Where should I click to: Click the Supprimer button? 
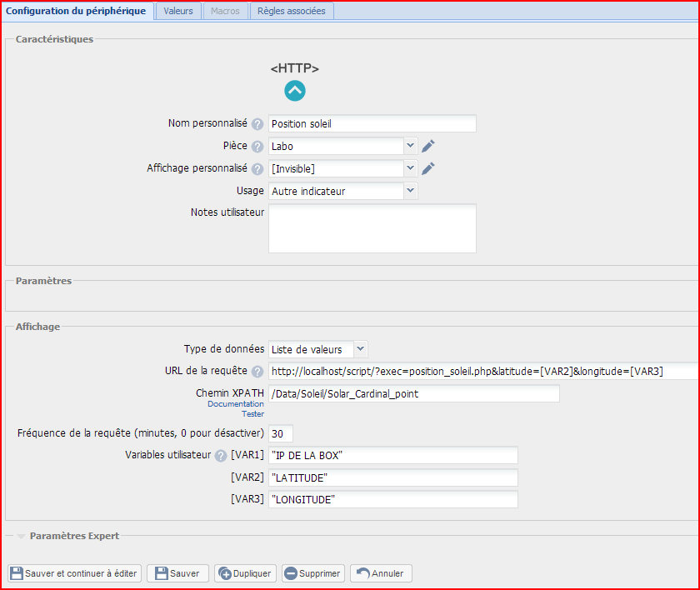pos(312,573)
